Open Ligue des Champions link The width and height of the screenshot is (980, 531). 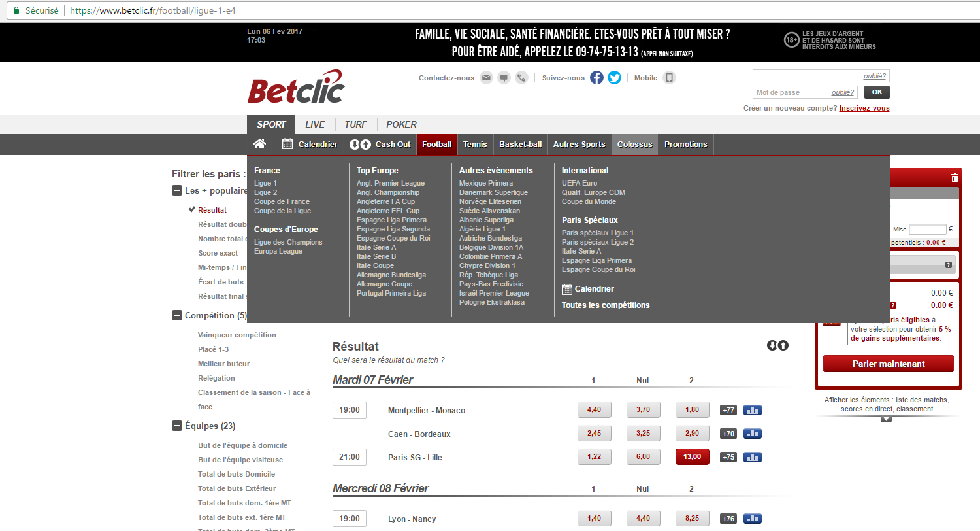288,242
